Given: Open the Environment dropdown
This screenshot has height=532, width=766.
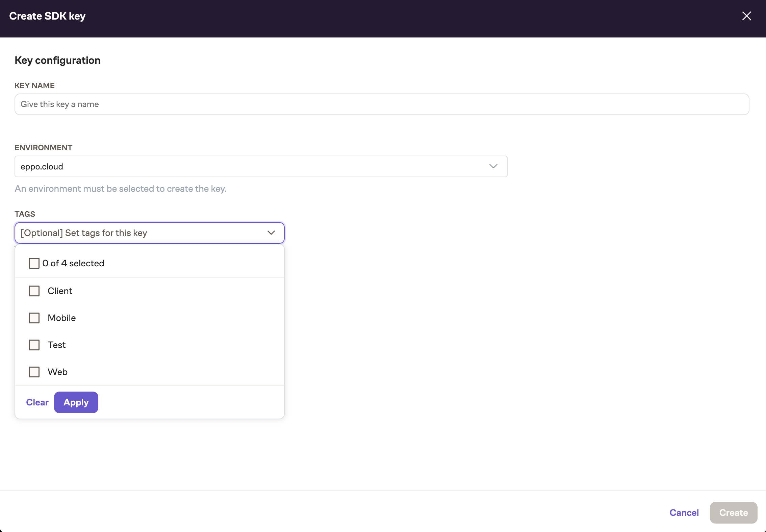Looking at the screenshot, I should point(260,166).
